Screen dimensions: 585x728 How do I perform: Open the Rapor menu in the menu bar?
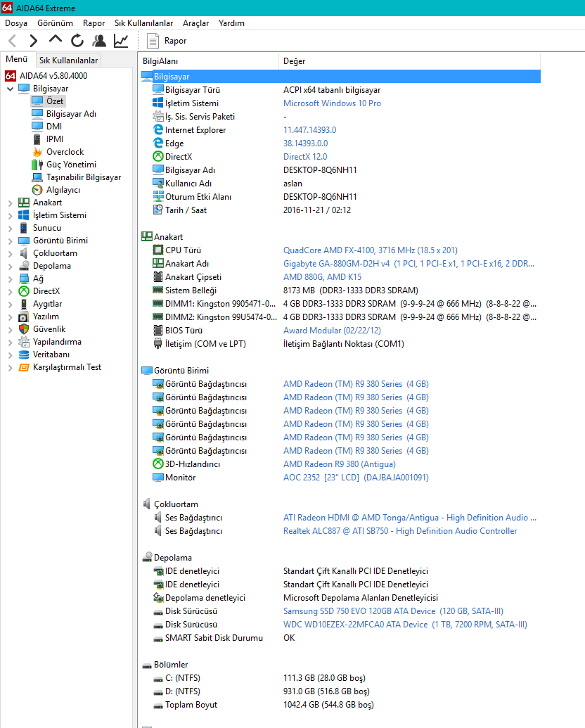point(94,23)
